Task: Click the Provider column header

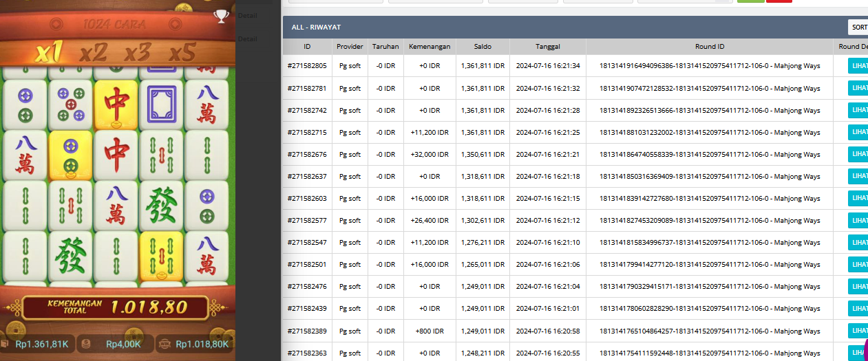Action: coord(350,46)
